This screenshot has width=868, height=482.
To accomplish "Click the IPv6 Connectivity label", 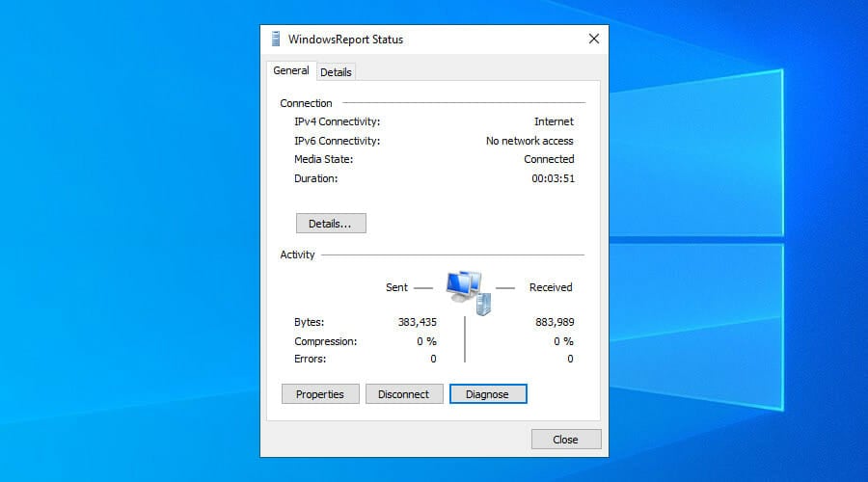I will 338,141.
